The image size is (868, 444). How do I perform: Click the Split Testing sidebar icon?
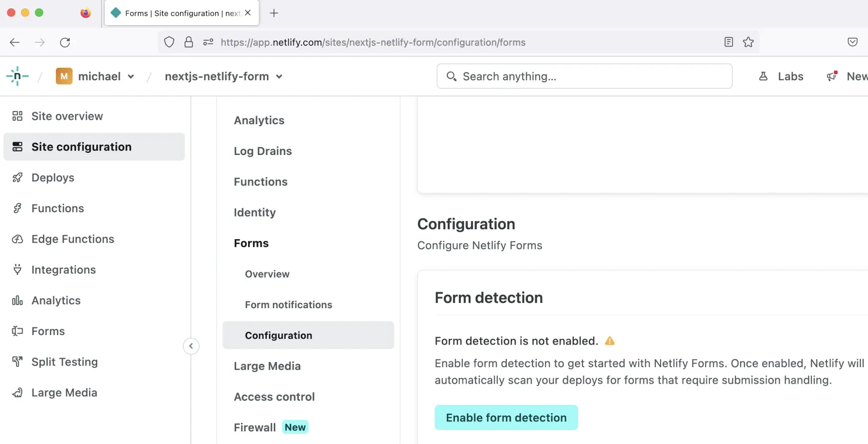16,362
